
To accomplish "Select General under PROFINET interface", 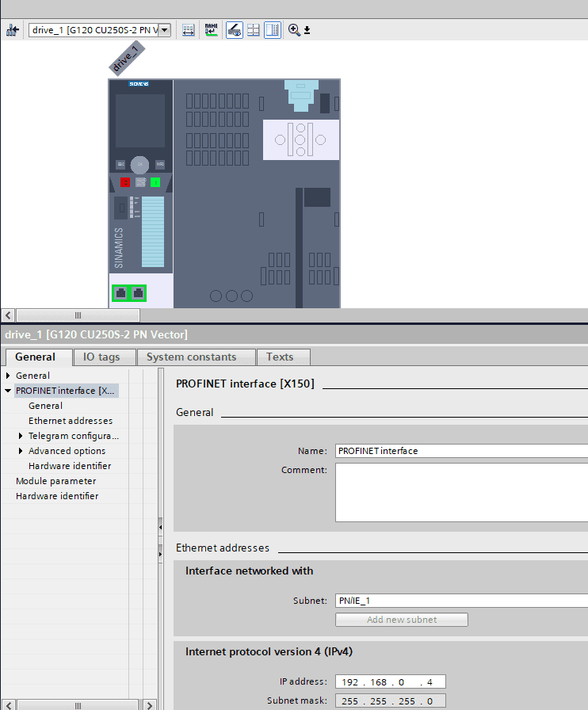I will pos(45,406).
